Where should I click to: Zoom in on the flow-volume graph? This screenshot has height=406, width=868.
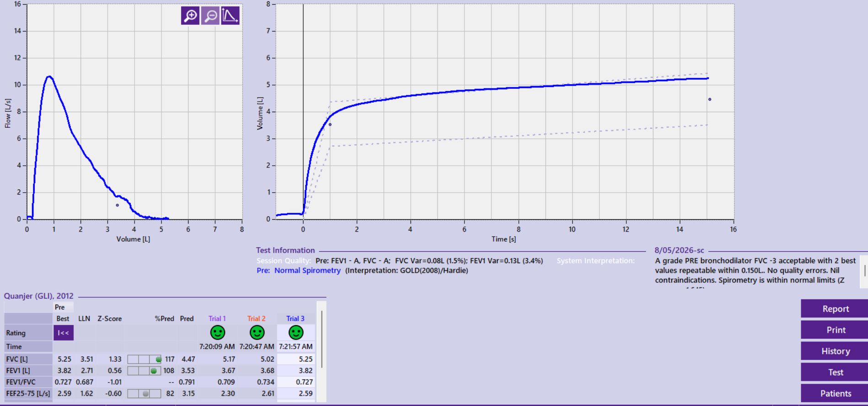[x=190, y=16]
